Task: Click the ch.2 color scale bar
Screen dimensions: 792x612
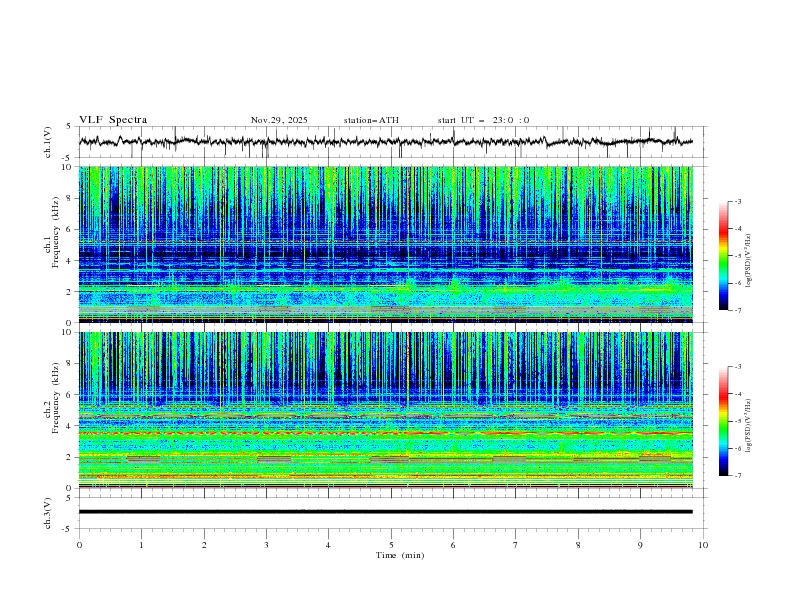Action: pyautogui.click(x=723, y=421)
